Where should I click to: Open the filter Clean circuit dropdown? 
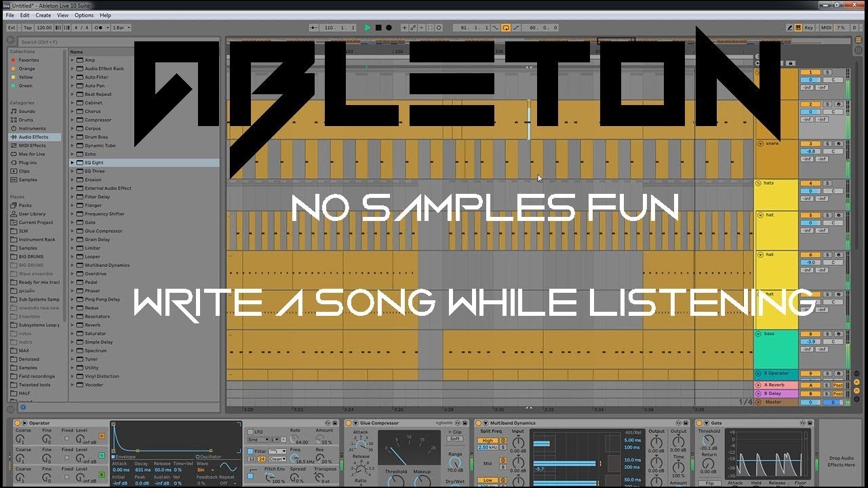(x=277, y=459)
